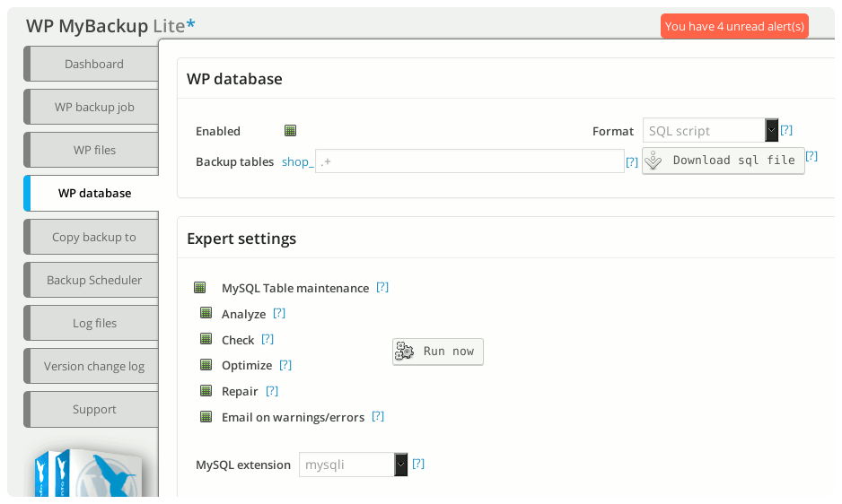Click help icon next to MySQL Table maintenance
The image size is (842, 504).
pos(382,287)
